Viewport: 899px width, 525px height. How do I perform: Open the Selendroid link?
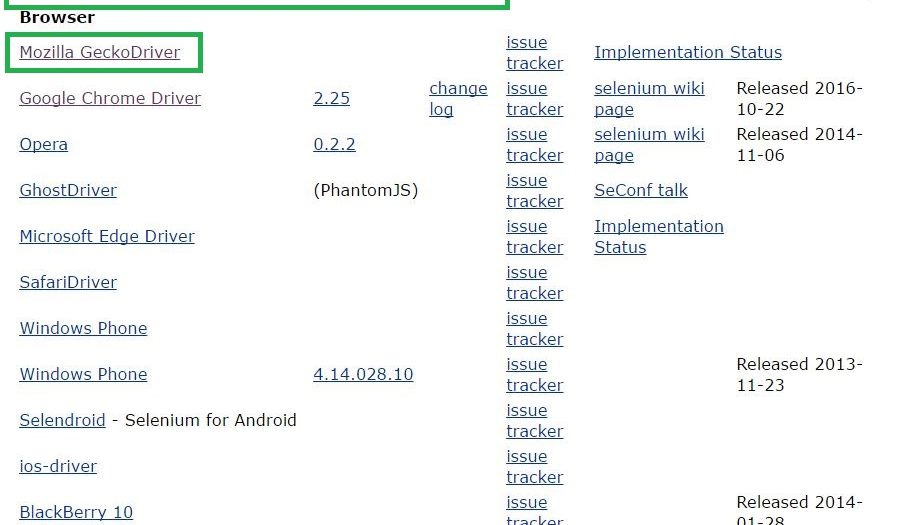pos(62,420)
